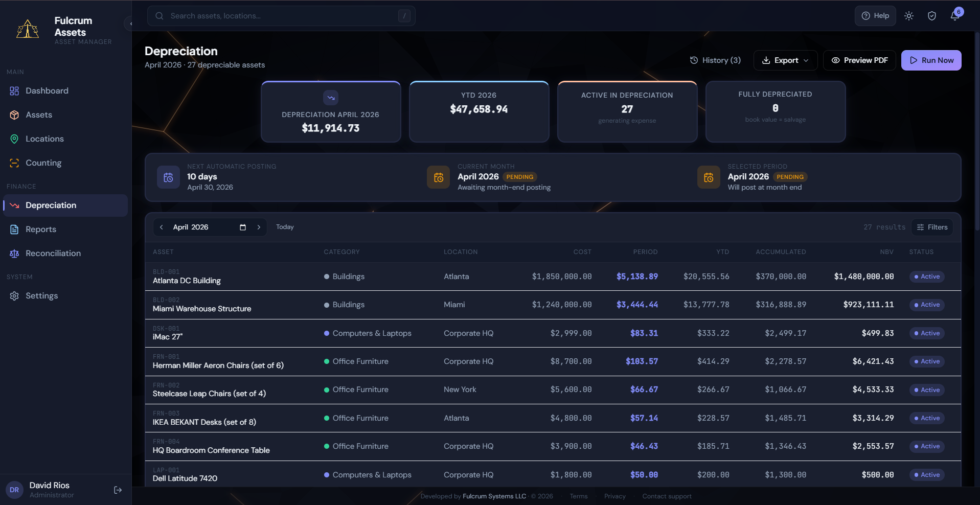Screen dimensions: 980x505
Task: Open the Filters panel
Action: coord(932,227)
